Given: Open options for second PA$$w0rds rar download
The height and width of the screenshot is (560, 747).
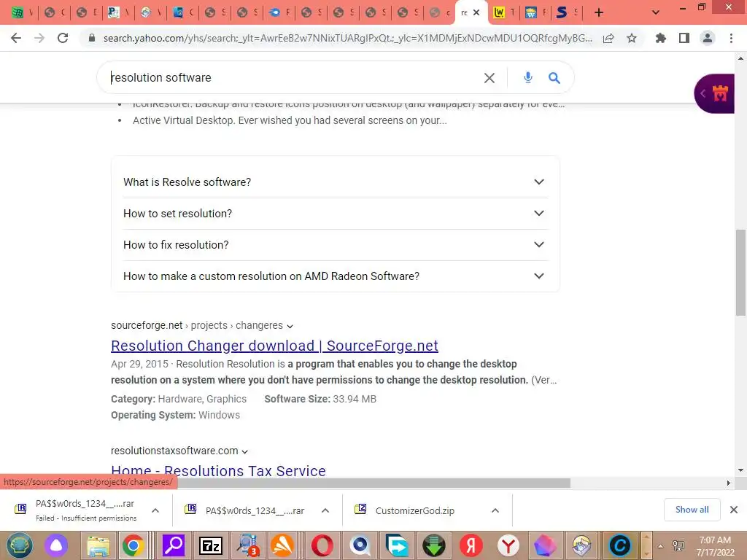Looking at the screenshot, I should pyautogui.click(x=325, y=510).
